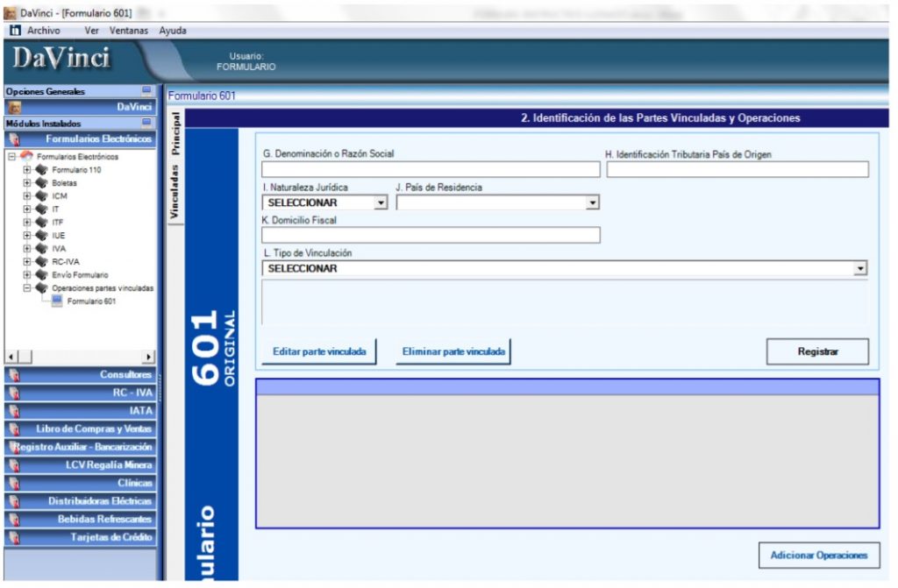Click the Formulario 601 tree document icon
The width and height of the screenshot is (898, 588).
point(57,301)
